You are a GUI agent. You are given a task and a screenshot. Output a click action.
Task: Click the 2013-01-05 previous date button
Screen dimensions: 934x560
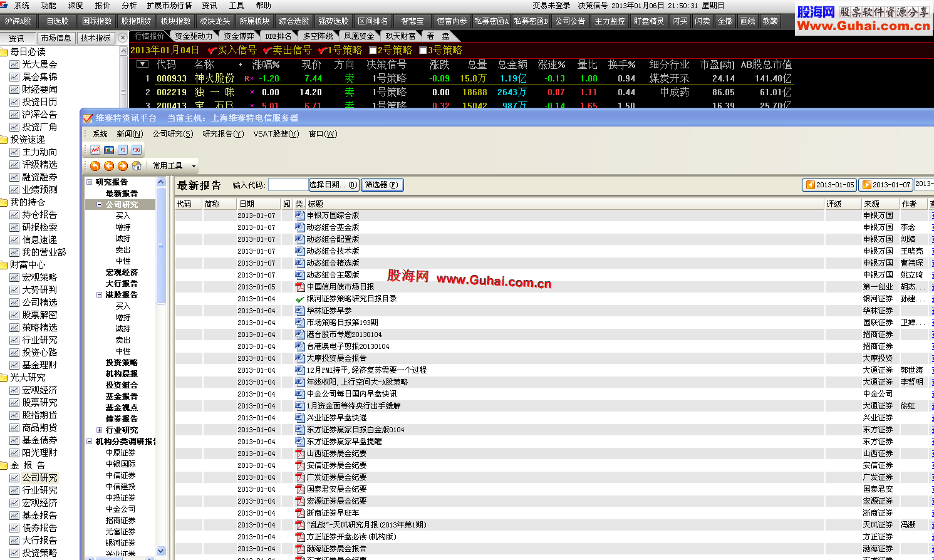[829, 185]
